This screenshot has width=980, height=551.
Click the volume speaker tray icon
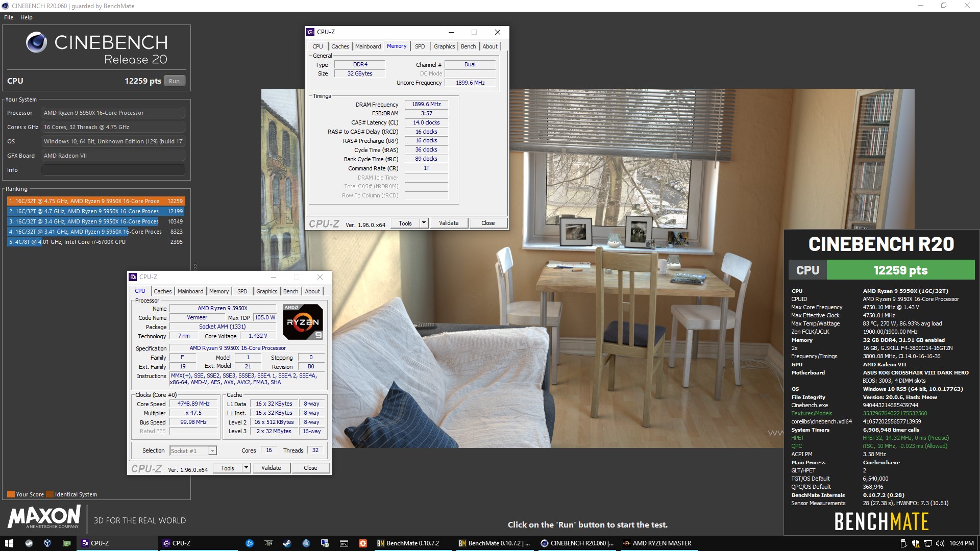[x=940, y=543]
